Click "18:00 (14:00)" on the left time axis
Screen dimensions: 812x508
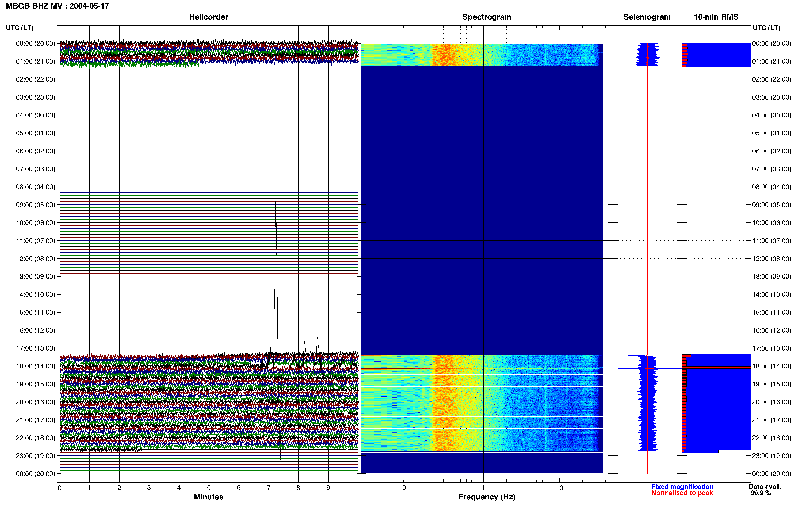(x=35, y=366)
